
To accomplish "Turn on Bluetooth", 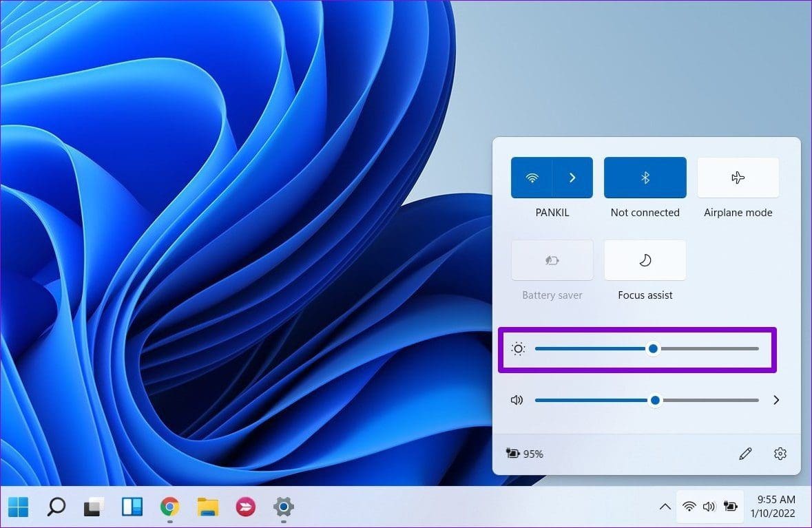I will [x=645, y=177].
